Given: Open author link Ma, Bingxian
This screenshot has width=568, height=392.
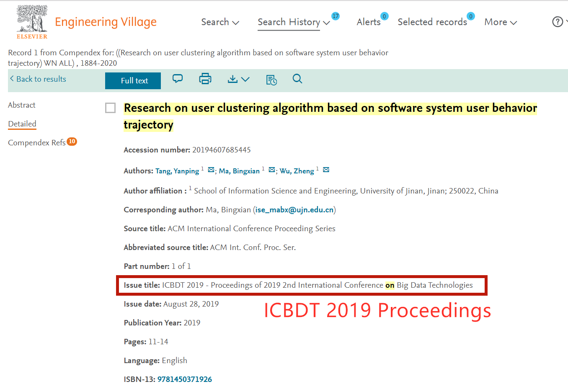Looking at the screenshot, I should (239, 171).
